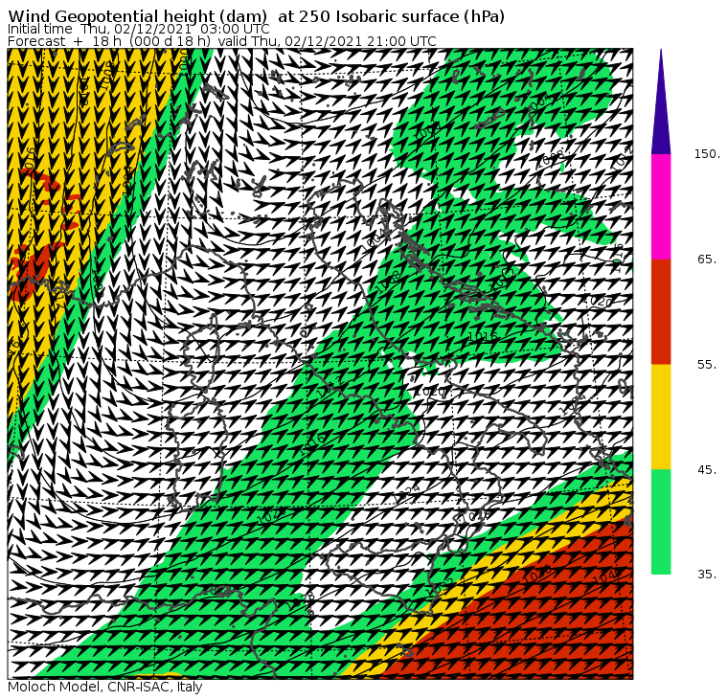Screen dimensions: 728x700
Task: Click the legend value '55.'
Action: tap(707, 365)
